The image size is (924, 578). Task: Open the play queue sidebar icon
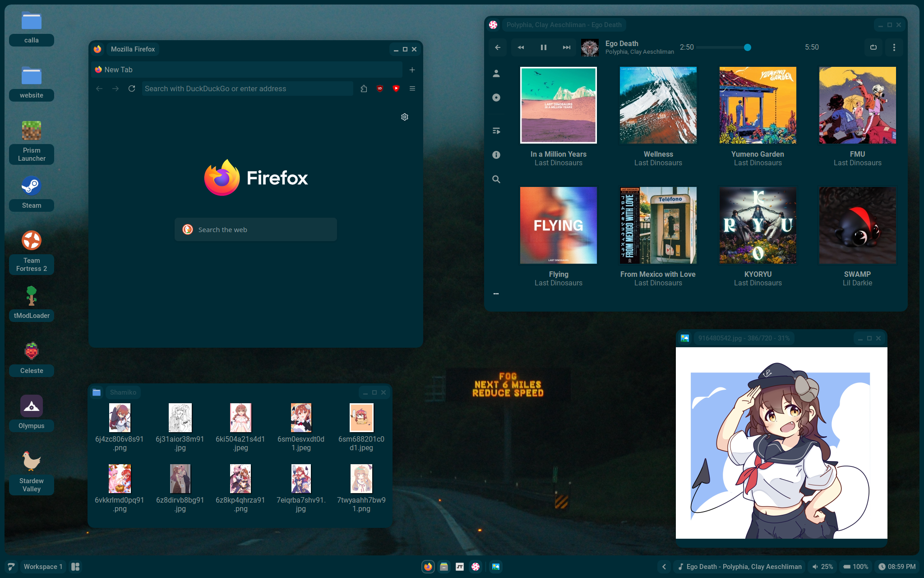click(496, 131)
